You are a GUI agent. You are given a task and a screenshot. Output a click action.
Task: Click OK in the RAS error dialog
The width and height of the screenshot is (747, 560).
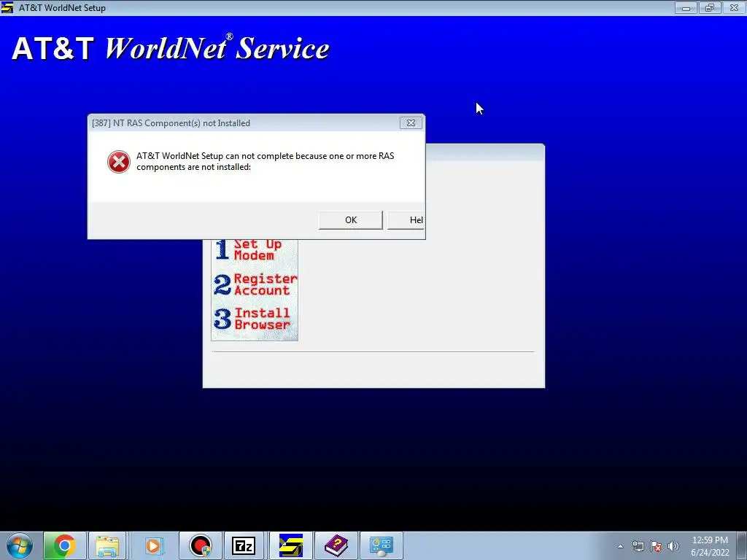[x=351, y=220]
